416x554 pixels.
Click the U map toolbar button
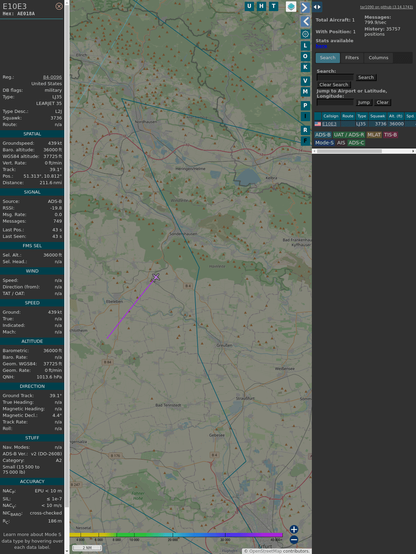(249, 6)
